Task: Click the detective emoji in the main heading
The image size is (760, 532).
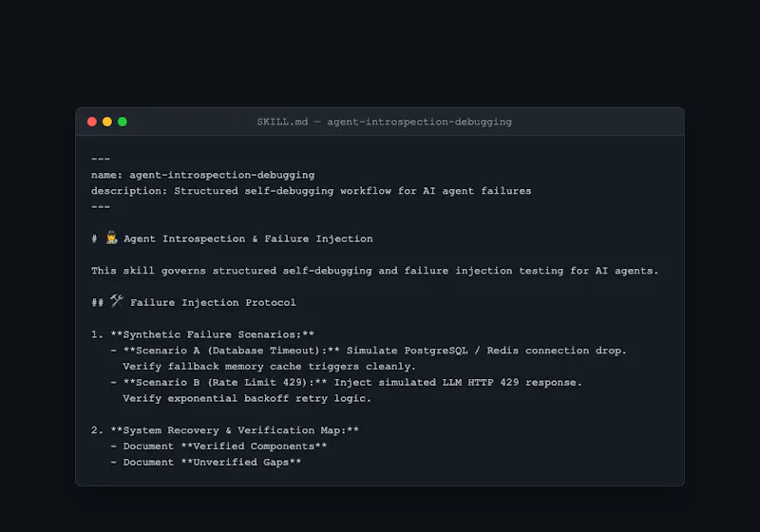Action: (111, 237)
